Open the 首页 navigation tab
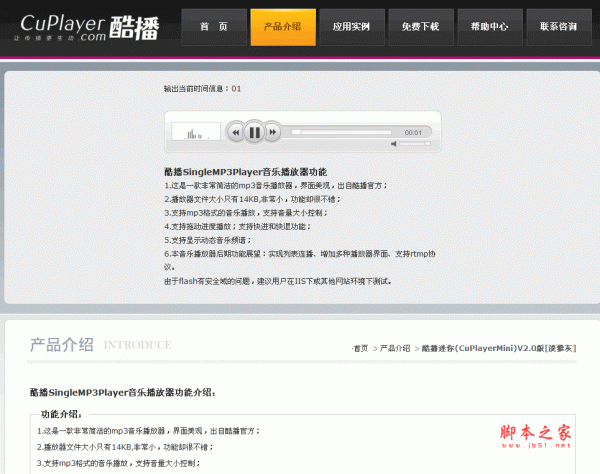Viewport: 600px width, 474px height. tap(214, 27)
